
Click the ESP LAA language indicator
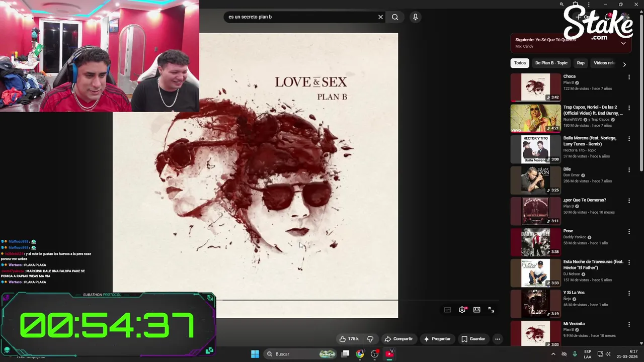tap(588, 354)
